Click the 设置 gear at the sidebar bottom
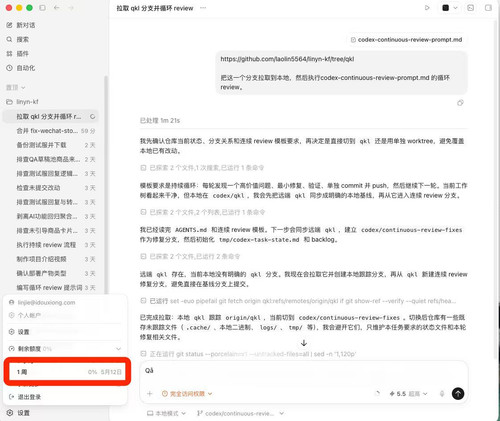The image size is (500, 421). [x=19, y=413]
